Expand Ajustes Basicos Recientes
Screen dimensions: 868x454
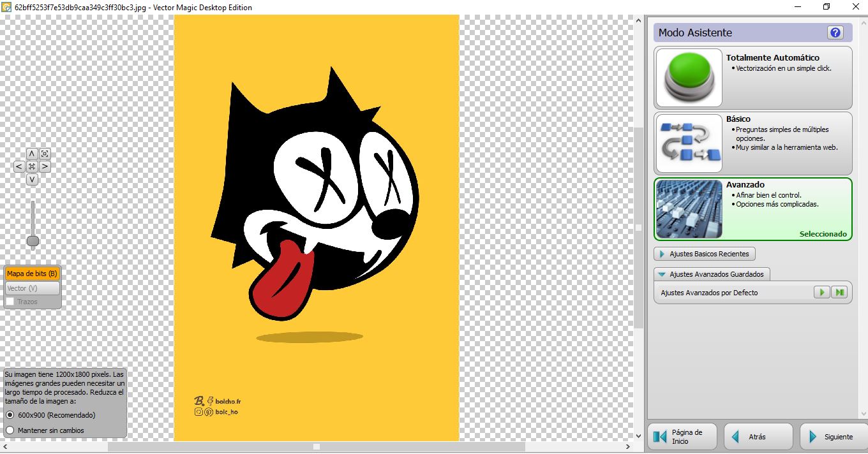coord(705,254)
